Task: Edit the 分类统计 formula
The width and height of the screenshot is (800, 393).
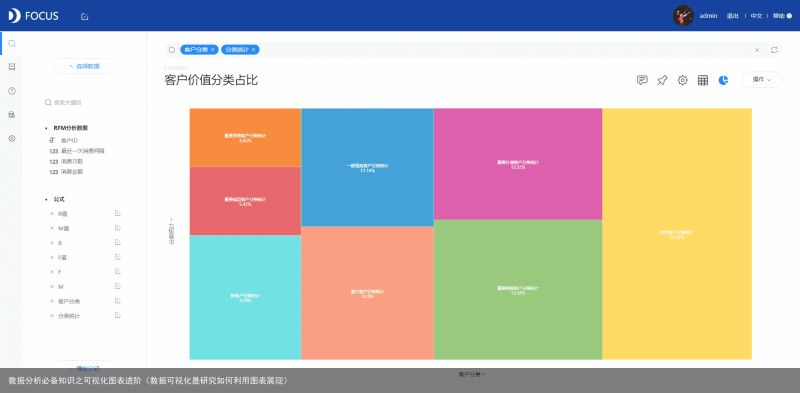Action: (118, 315)
